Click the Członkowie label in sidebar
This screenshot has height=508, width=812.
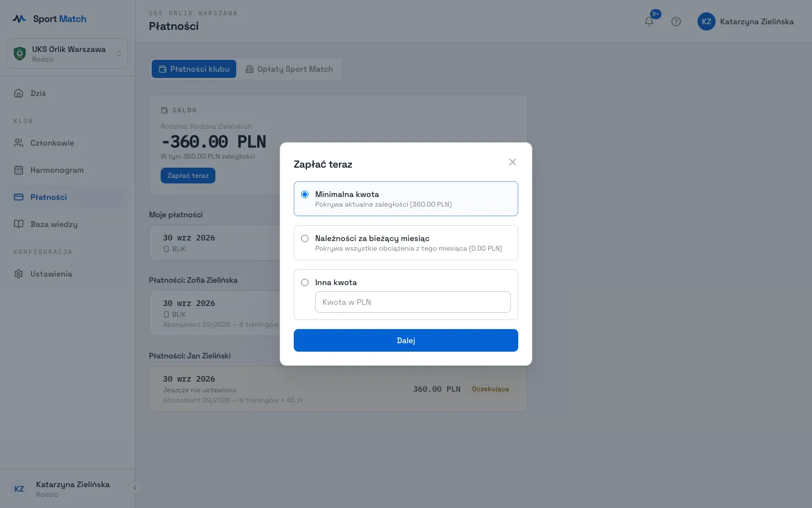click(52, 143)
